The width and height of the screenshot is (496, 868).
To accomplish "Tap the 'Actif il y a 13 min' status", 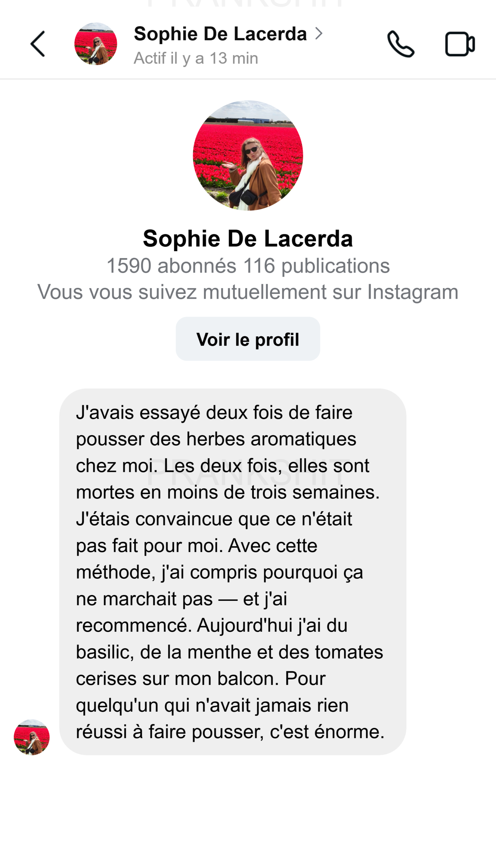I will (x=196, y=58).
